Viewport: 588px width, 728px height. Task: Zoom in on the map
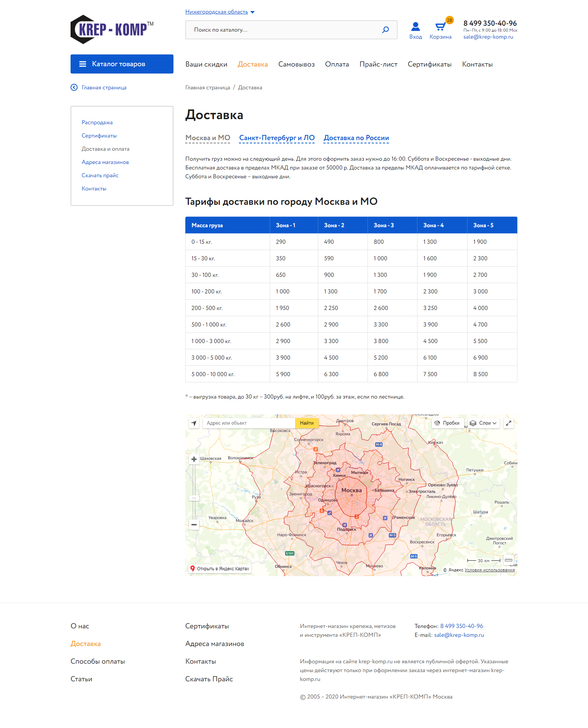(x=194, y=459)
